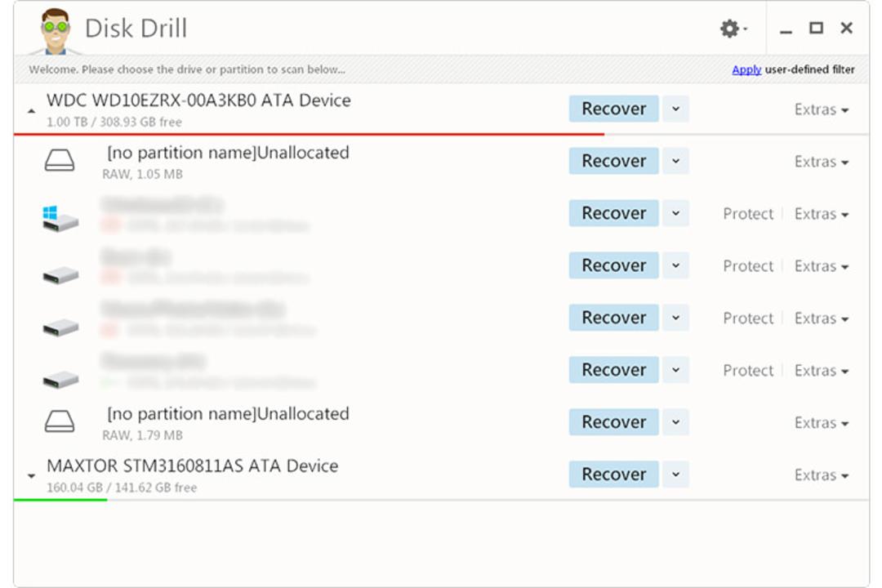Select the RAW, 1.79 MB partition label
The image size is (882, 588).
pos(142,435)
